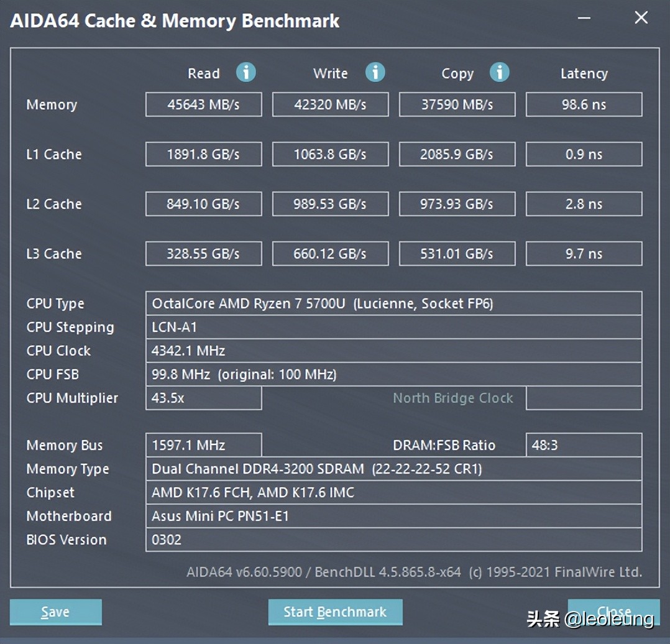Viewport: 670px width, 644px height.
Task: Click the info icon next to Write
Action: (x=375, y=73)
